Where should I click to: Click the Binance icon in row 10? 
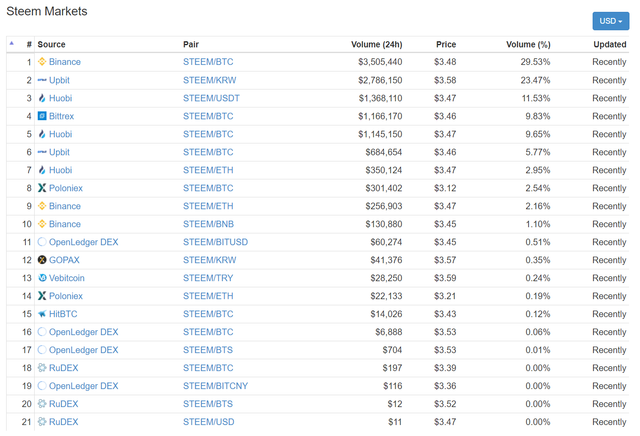42,224
